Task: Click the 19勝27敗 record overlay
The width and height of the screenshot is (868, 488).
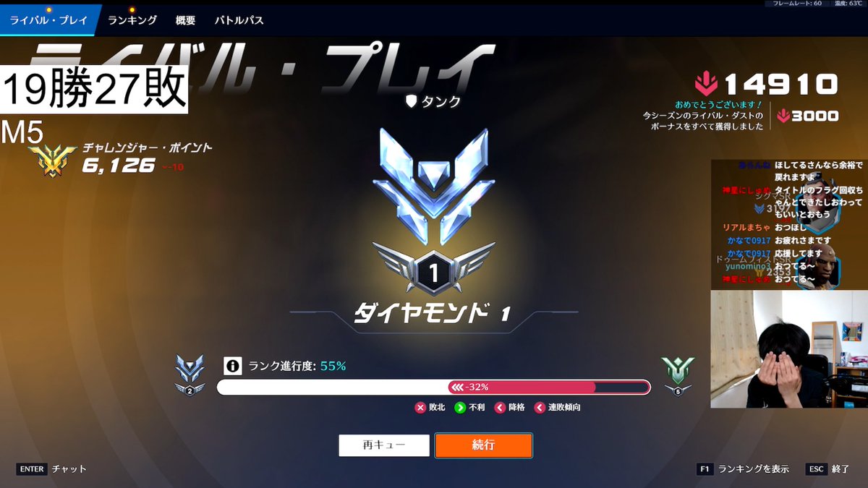Action: [95, 89]
